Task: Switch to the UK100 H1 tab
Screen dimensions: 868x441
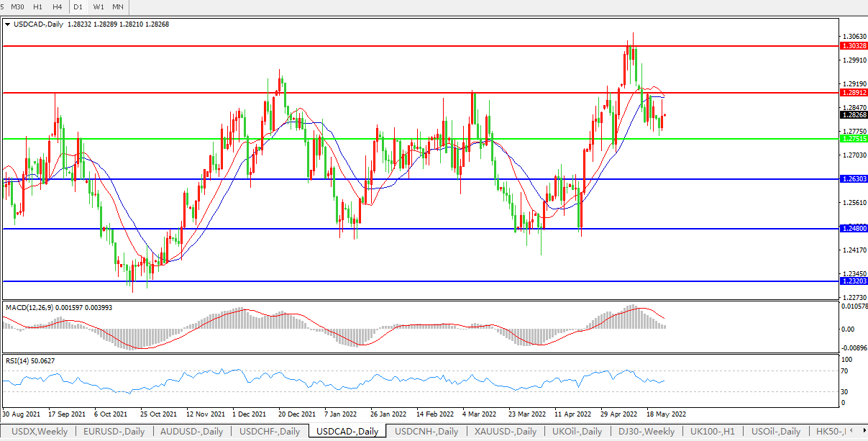Action: coord(712,431)
